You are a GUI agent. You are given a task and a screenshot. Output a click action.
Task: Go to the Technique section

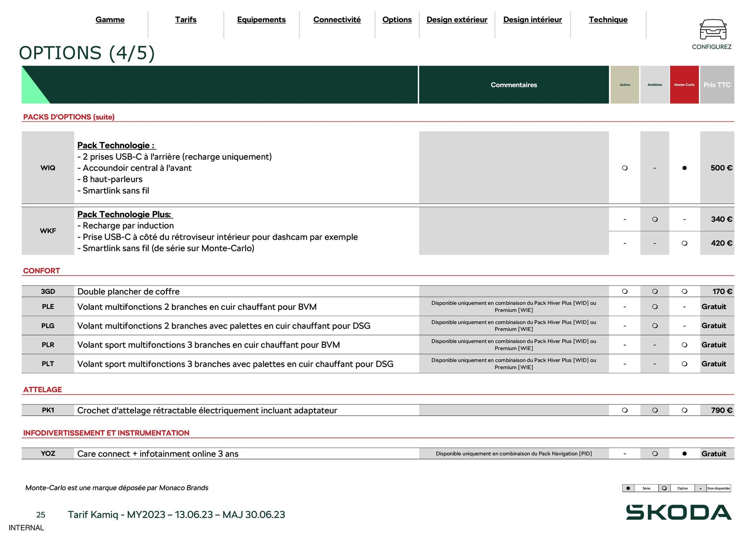point(608,20)
